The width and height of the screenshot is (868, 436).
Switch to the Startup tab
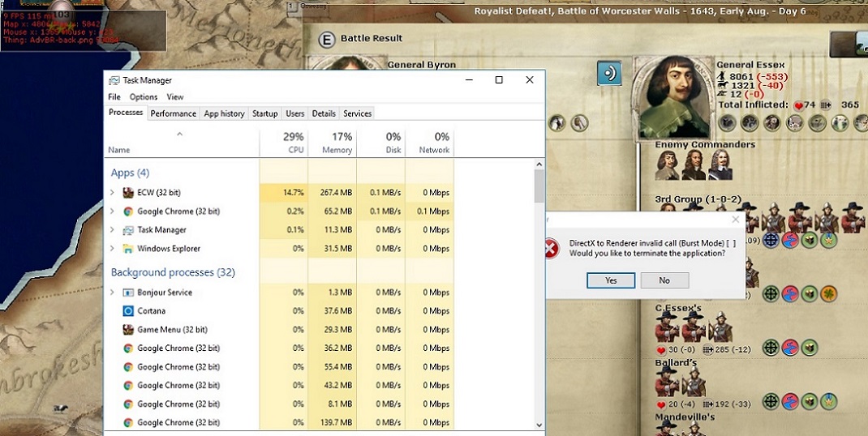tap(264, 113)
